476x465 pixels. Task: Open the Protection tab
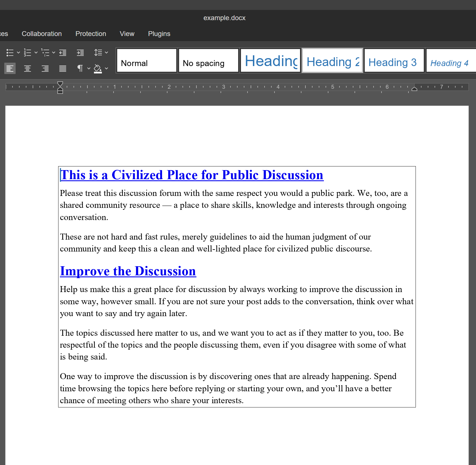(91, 34)
